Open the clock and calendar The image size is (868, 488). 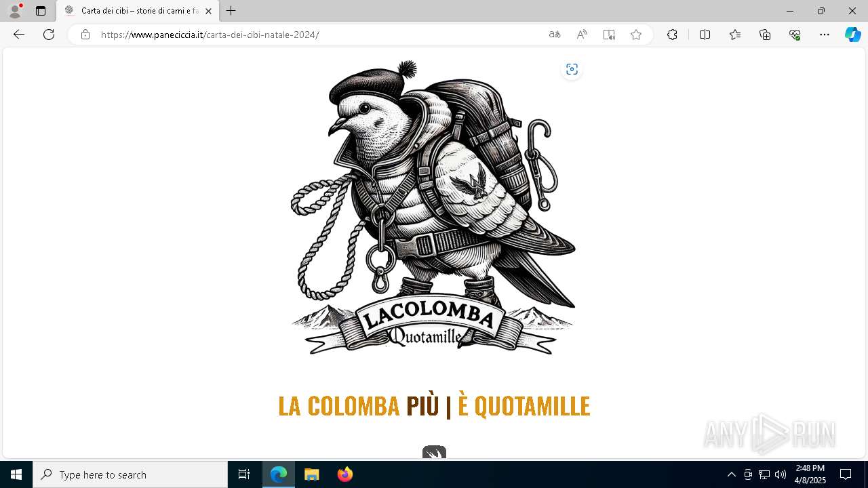(x=810, y=474)
